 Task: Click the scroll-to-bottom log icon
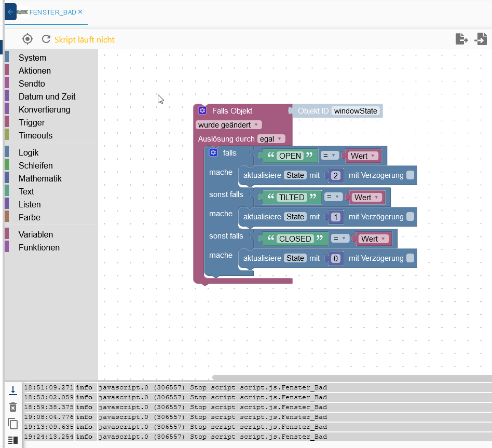[x=13, y=390]
